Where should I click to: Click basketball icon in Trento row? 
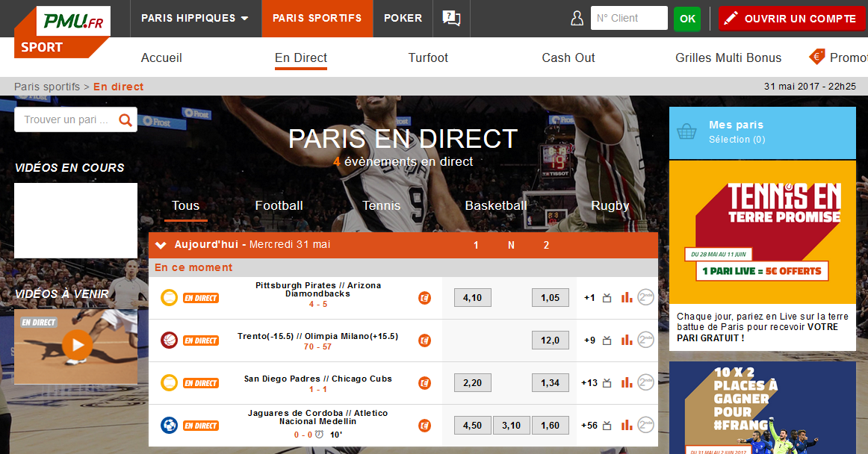tap(169, 340)
